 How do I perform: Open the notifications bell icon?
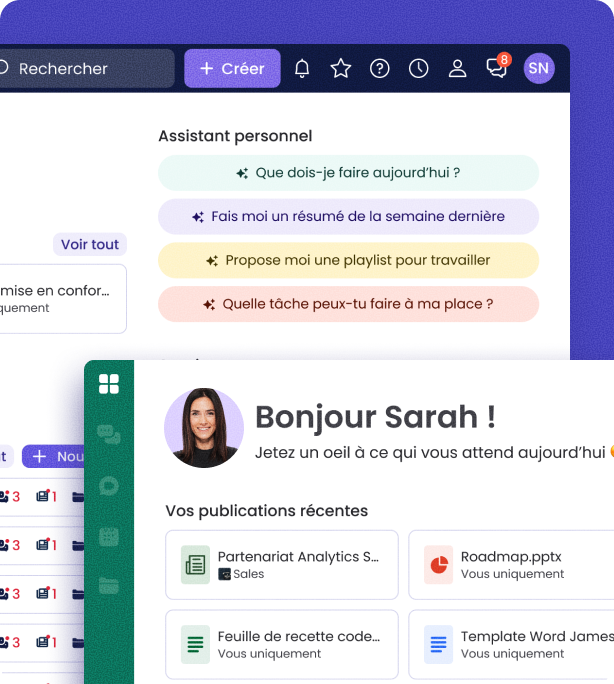pos(302,68)
